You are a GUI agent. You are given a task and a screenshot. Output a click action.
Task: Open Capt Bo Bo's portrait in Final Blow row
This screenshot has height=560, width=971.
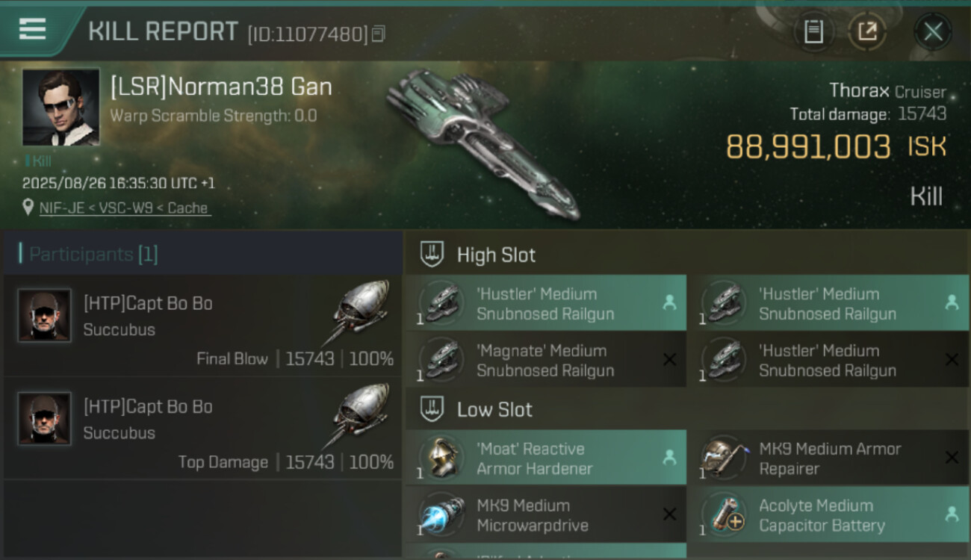(x=45, y=315)
